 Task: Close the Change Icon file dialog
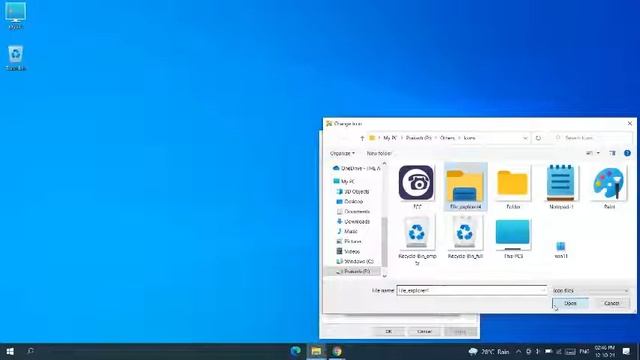coord(629,123)
